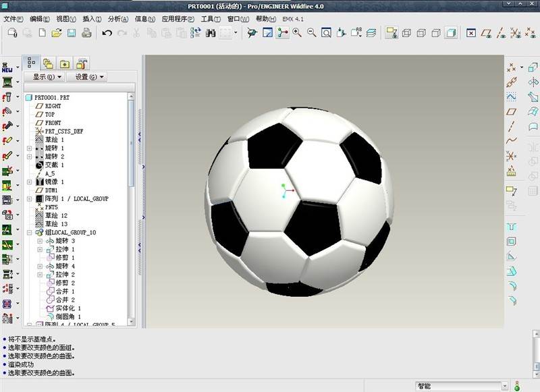Toggle shaded display mode button

click(x=450, y=32)
